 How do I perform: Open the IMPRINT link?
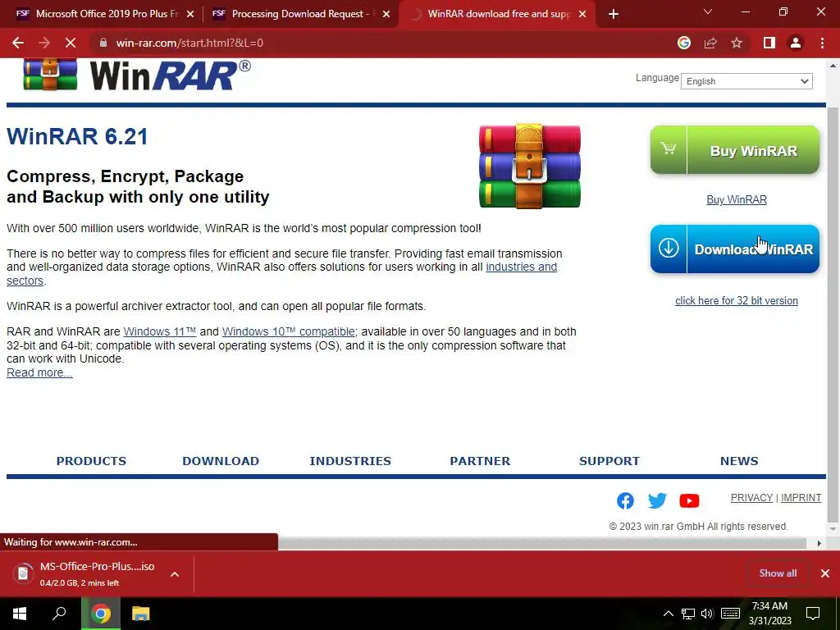point(801,498)
